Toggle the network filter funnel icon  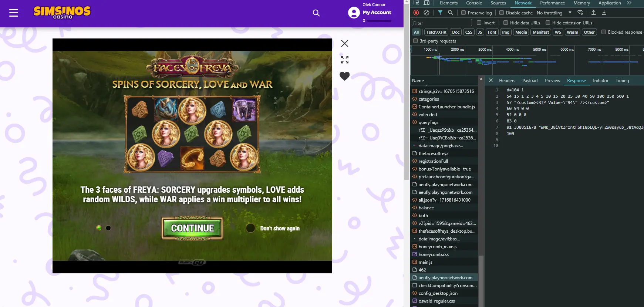(440, 13)
